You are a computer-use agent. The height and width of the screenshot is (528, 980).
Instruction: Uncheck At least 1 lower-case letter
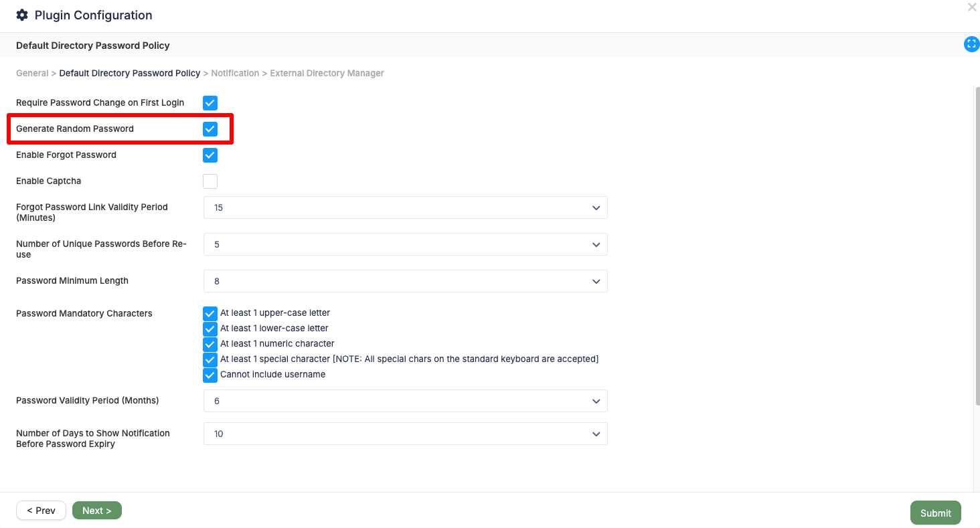click(210, 329)
